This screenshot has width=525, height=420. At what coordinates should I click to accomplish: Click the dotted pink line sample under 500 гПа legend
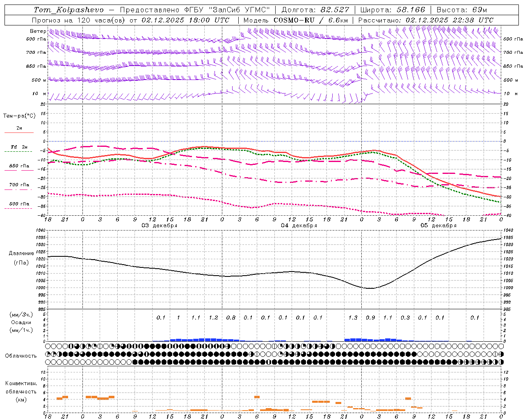[18, 208]
